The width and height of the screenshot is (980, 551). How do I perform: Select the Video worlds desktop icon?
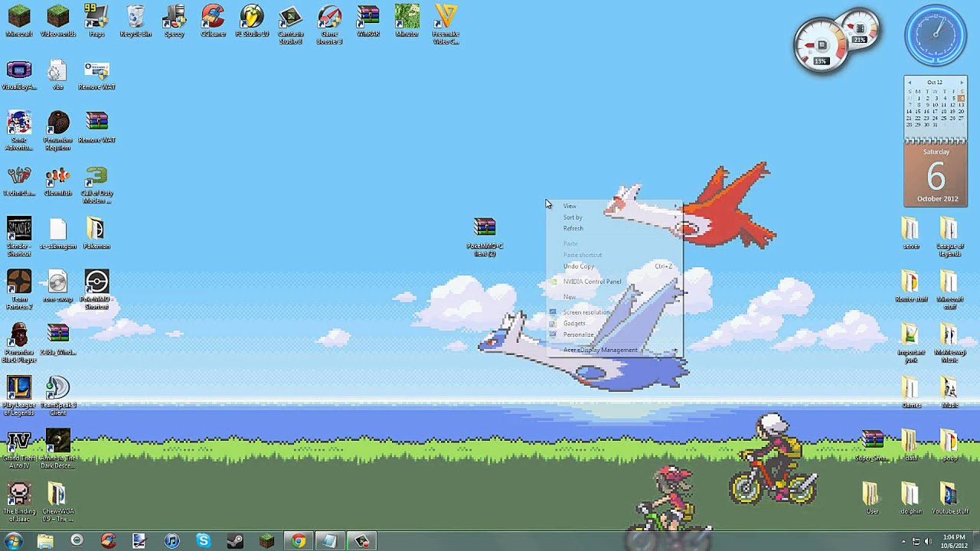(57, 21)
